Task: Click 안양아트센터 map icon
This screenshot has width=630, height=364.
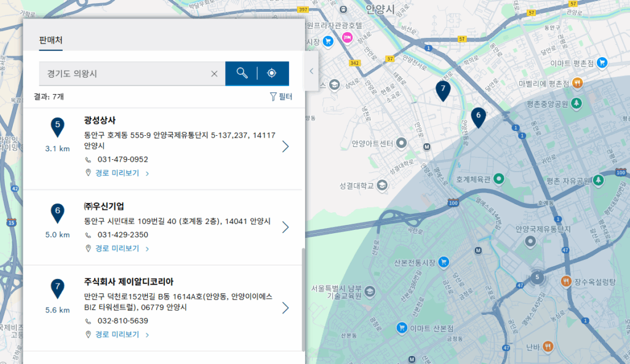Action: (401, 143)
